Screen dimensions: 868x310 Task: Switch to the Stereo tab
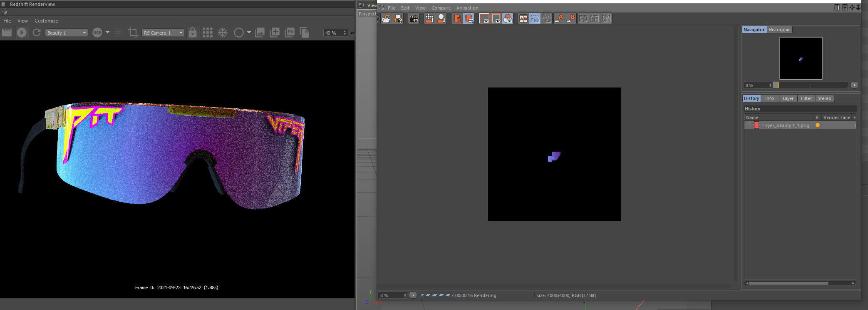point(824,98)
